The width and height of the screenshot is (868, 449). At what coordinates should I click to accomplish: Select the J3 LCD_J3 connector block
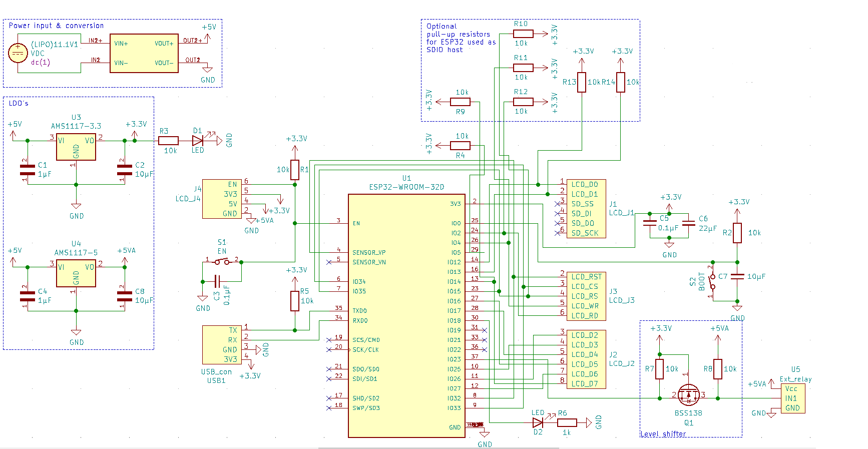click(586, 296)
